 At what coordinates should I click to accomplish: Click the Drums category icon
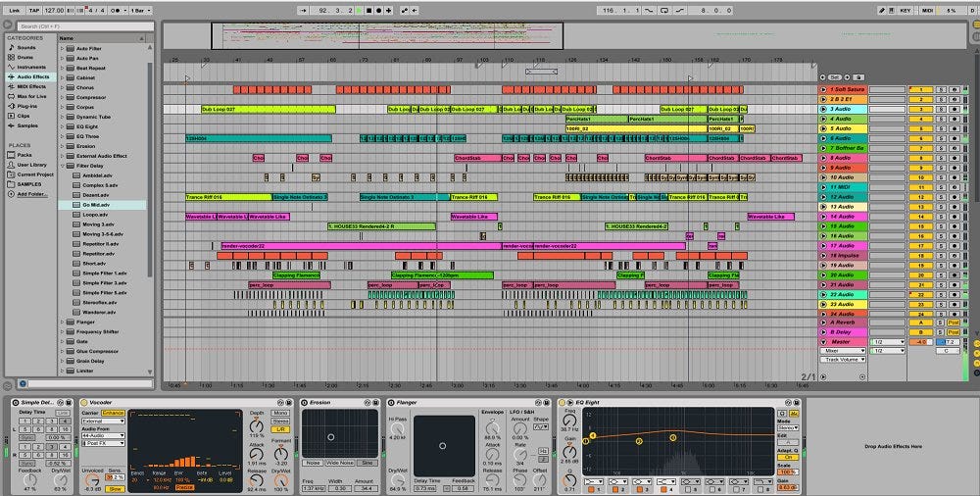pos(11,57)
